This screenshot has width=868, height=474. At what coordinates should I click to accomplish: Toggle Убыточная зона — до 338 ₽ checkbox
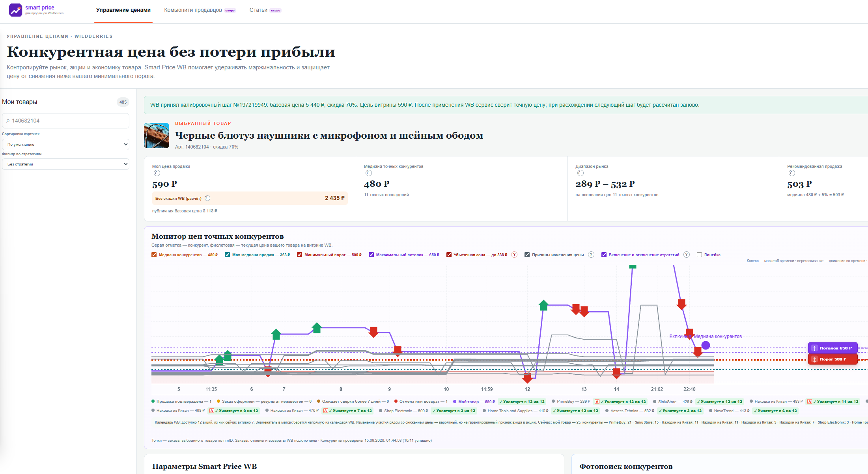point(449,255)
